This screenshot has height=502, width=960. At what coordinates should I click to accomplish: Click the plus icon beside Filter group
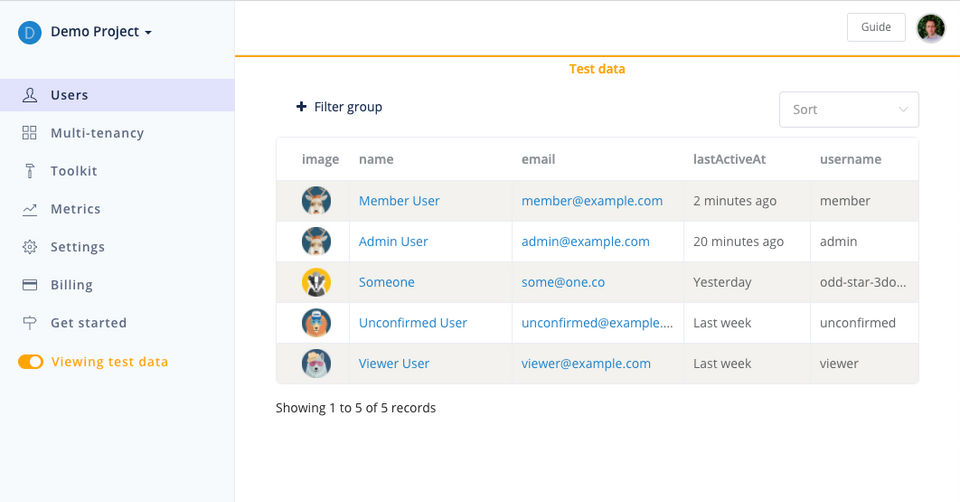click(301, 107)
